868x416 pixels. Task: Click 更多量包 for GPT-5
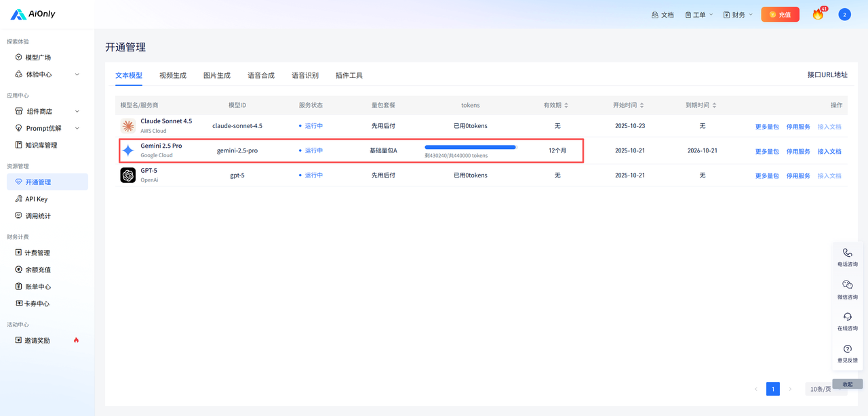coord(767,175)
